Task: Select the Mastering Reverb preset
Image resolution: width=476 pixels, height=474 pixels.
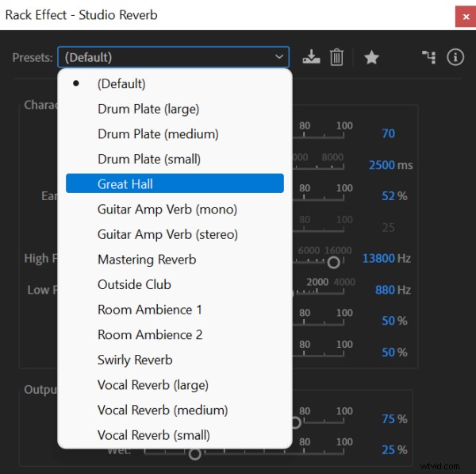Action: tap(175, 260)
